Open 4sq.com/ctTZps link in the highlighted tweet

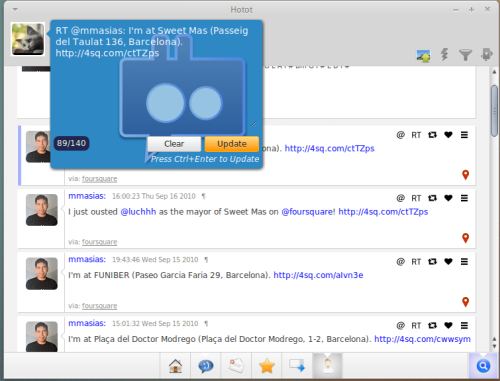(329, 148)
